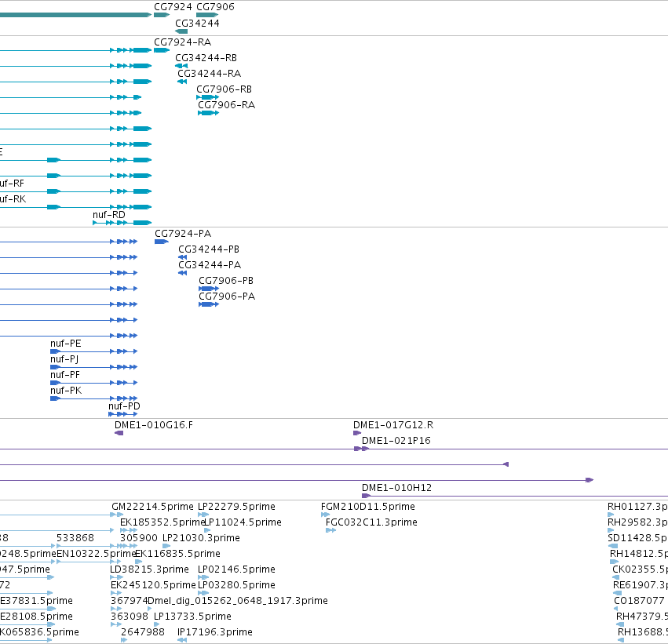Click EST EK245120.5prime label
This screenshot has width=668, height=644.
point(153,586)
